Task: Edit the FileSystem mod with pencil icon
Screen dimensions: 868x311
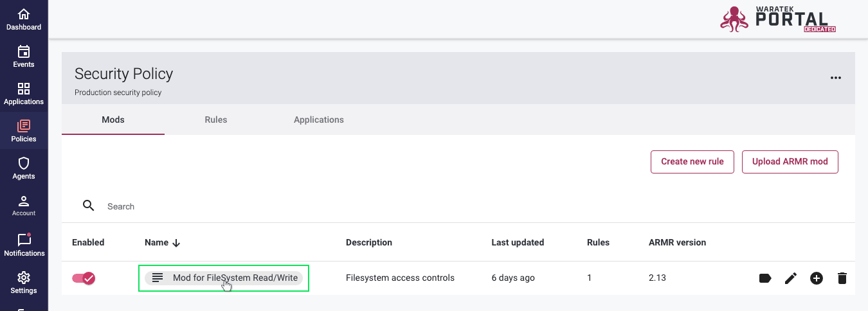Action: click(791, 278)
